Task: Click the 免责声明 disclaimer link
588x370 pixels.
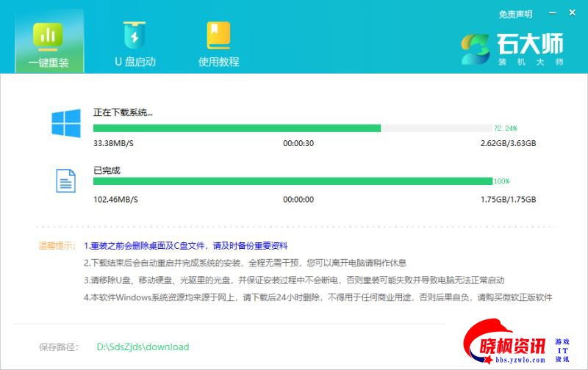Action: 515,14
